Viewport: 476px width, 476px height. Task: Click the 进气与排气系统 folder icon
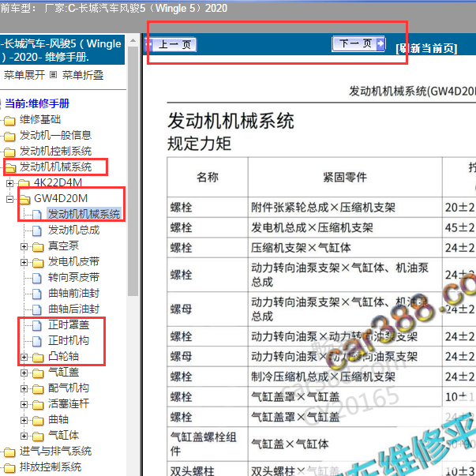9,452
